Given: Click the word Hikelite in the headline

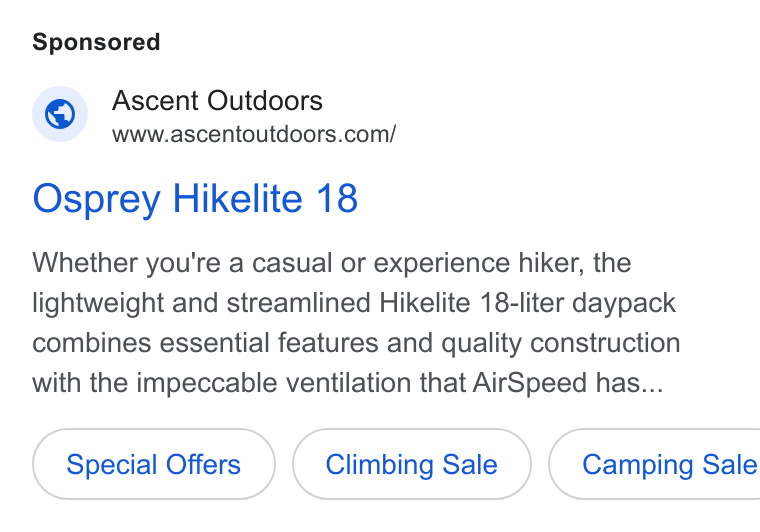Looking at the screenshot, I should (238, 198).
